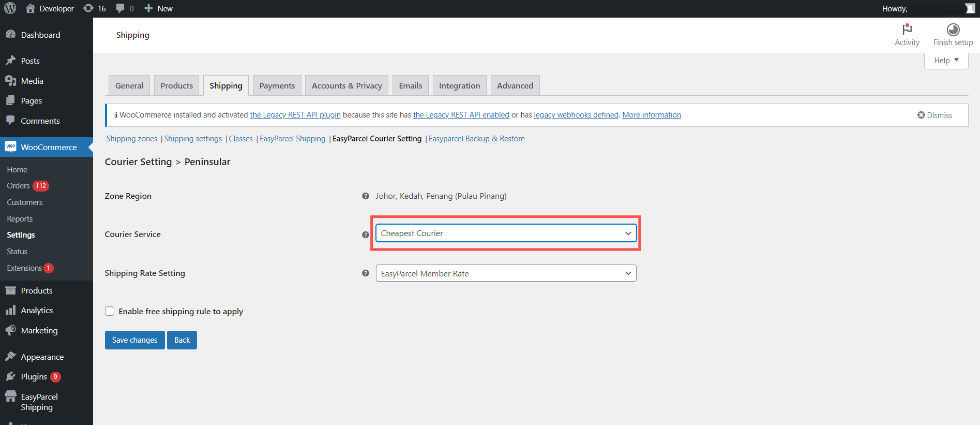980x425 pixels.
Task: Open Settings submenu
Action: tap(21, 235)
